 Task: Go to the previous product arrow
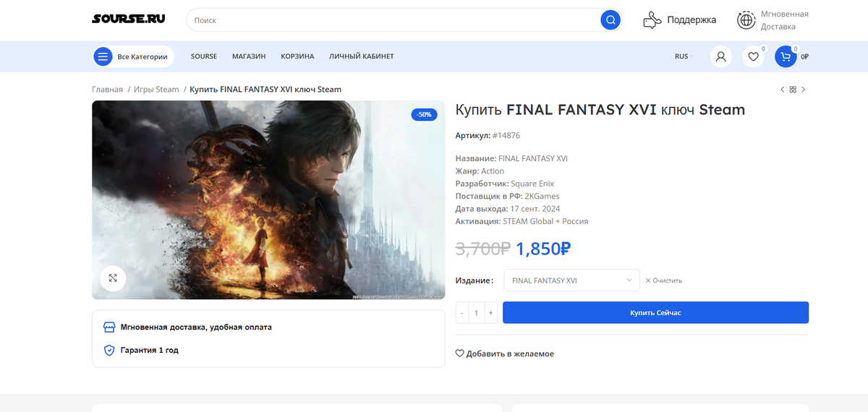782,90
